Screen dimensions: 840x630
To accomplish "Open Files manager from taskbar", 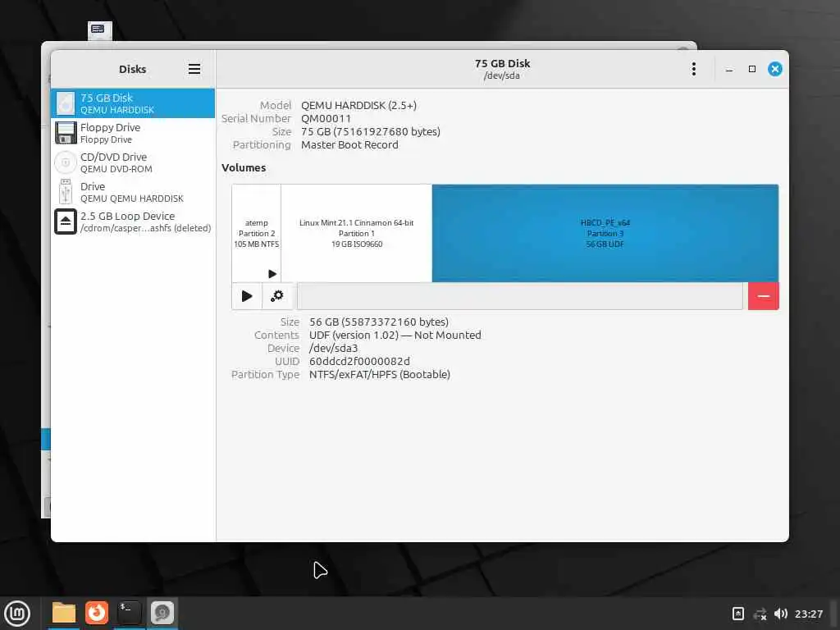I will (x=64, y=613).
